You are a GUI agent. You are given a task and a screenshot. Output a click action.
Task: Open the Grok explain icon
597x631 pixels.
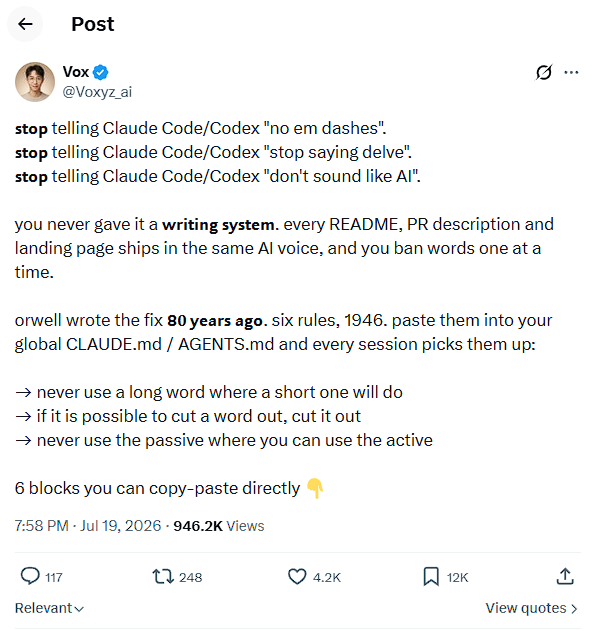pyautogui.click(x=543, y=72)
